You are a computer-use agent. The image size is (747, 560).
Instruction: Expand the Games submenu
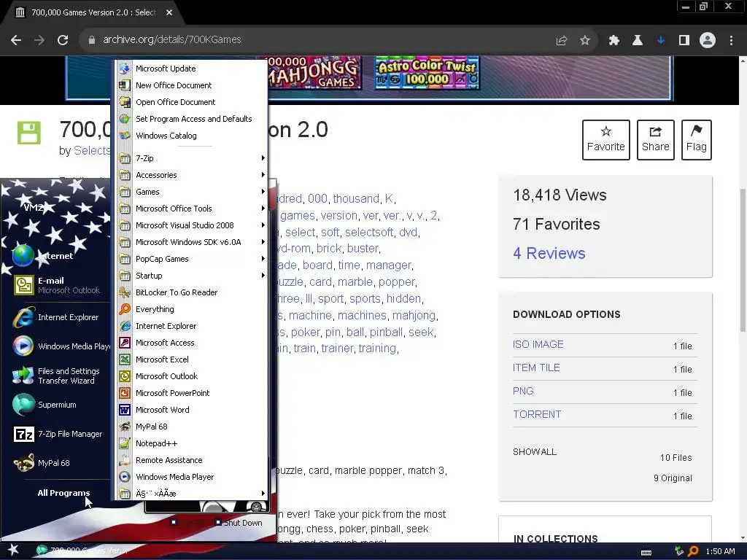click(192, 192)
